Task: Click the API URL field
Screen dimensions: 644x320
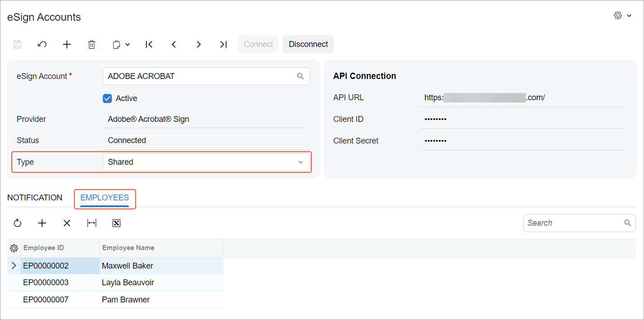Action: click(x=523, y=97)
